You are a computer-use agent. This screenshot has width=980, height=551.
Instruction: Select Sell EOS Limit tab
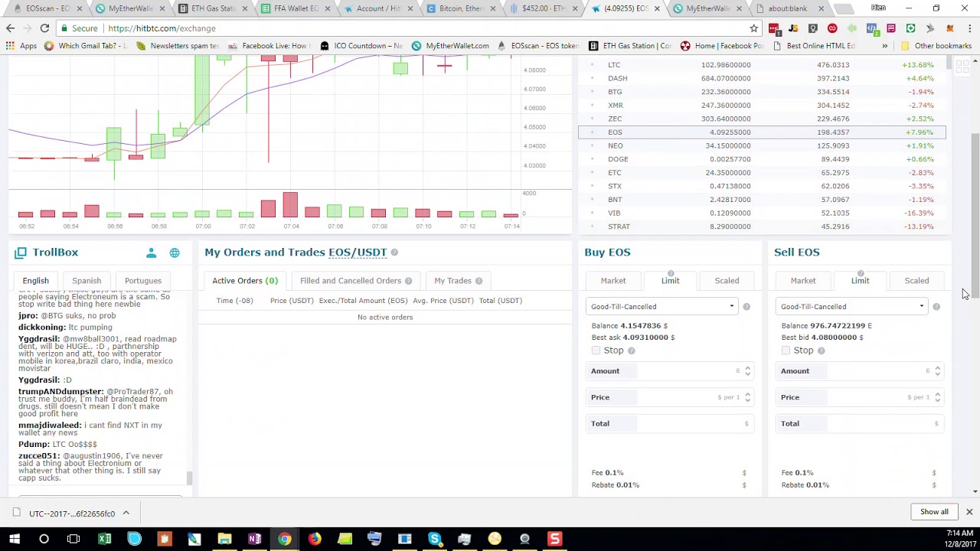point(860,281)
